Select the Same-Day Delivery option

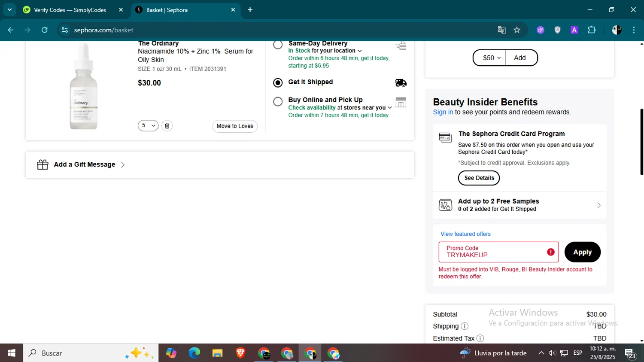[278, 45]
